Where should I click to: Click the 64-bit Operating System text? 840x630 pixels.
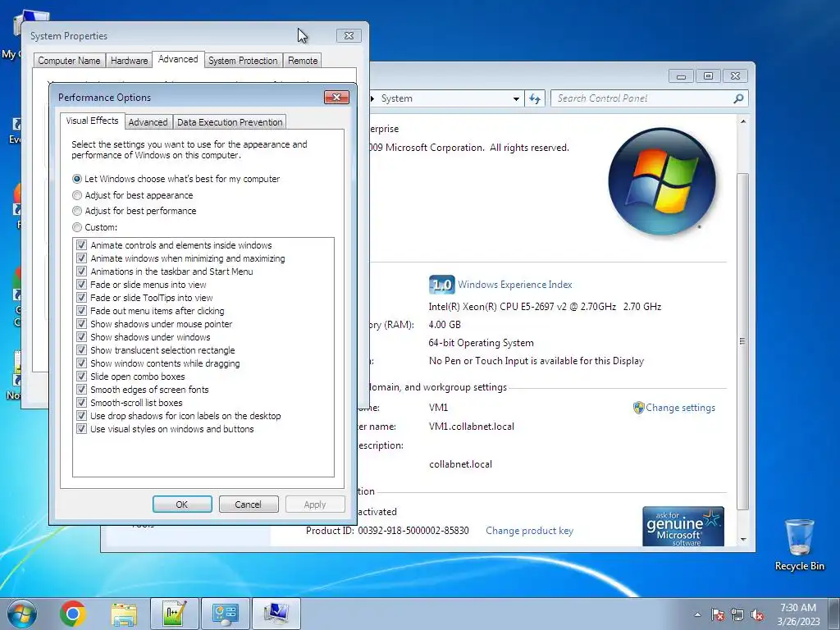coord(481,343)
